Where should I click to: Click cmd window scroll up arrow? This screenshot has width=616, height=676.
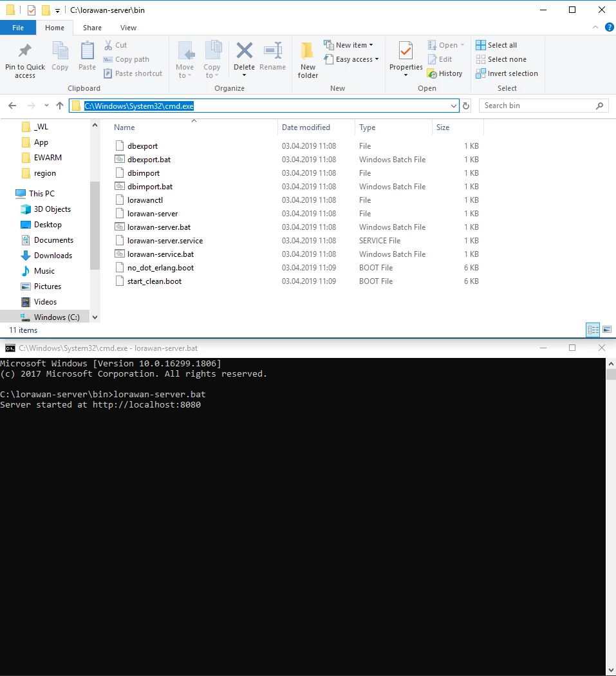click(x=611, y=364)
